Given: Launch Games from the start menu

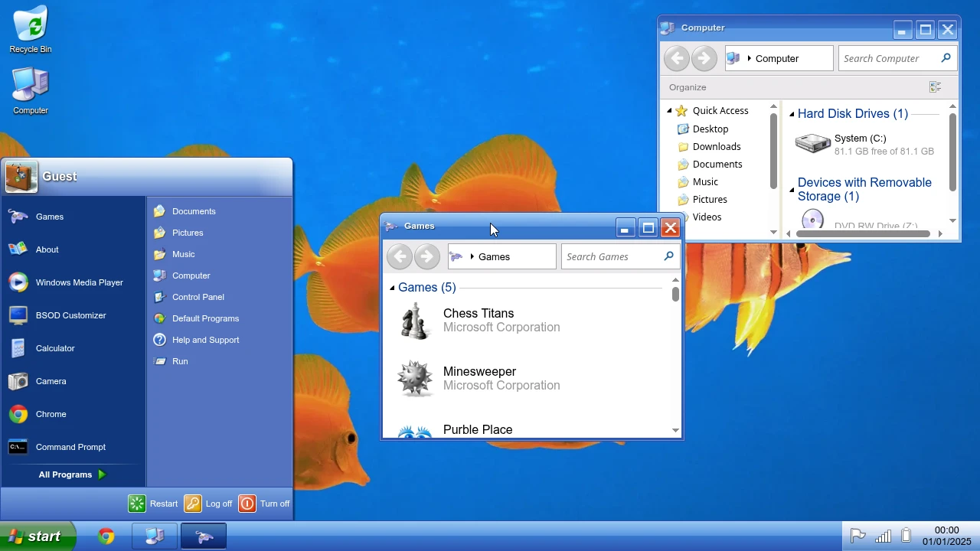Looking at the screenshot, I should point(73,217).
